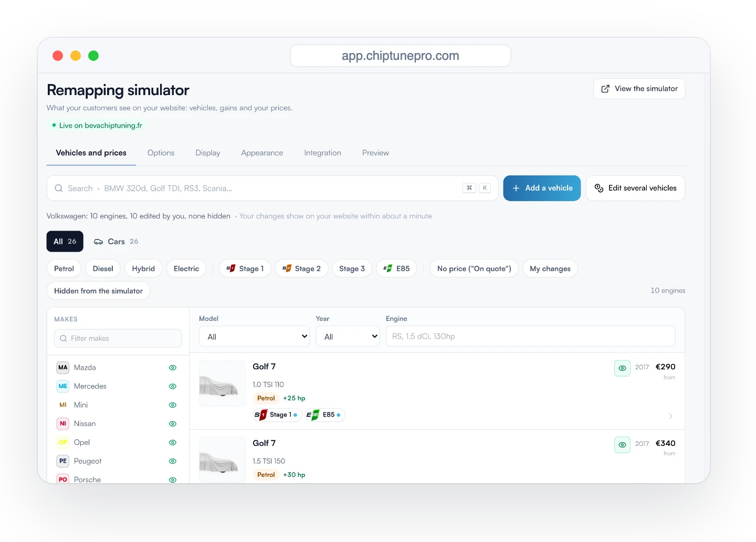Open the Live on bevachiptuning.fr link
756x542 pixels.
[97, 126]
